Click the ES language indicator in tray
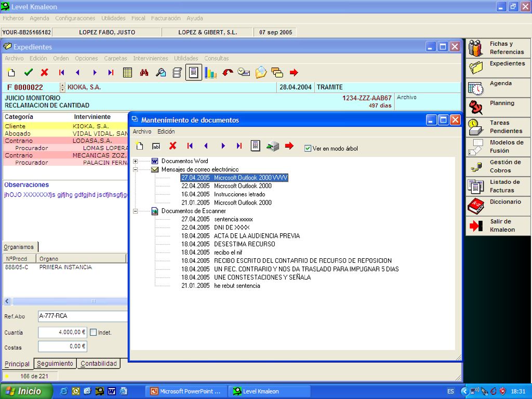532x399 pixels. [450, 391]
